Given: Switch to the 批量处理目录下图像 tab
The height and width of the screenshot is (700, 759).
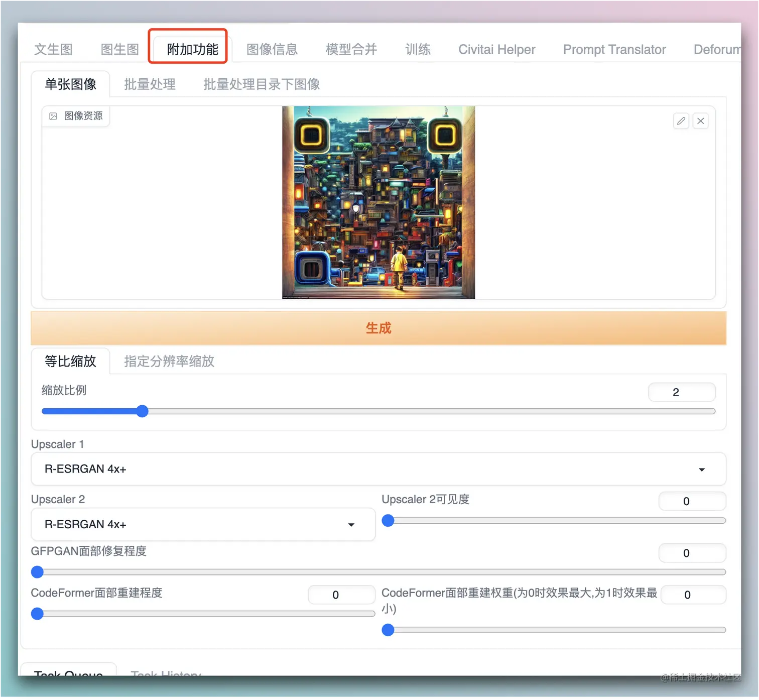Looking at the screenshot, I should (261, 84).
